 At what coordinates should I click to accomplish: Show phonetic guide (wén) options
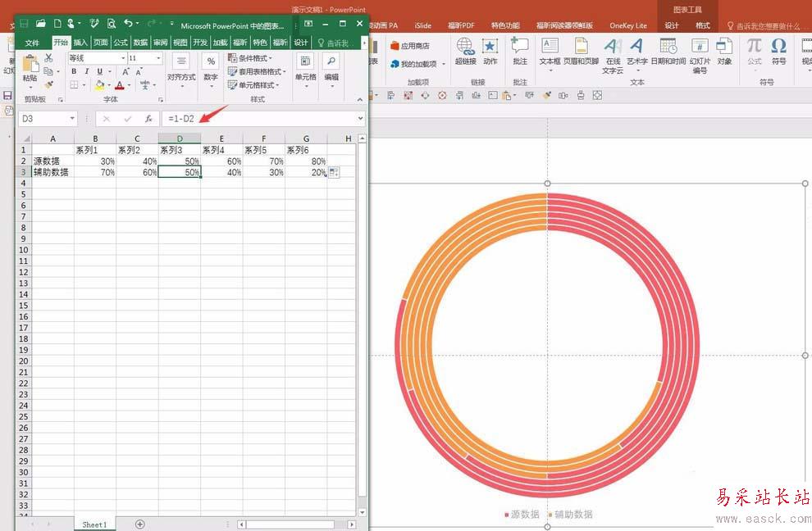point(145,84)
